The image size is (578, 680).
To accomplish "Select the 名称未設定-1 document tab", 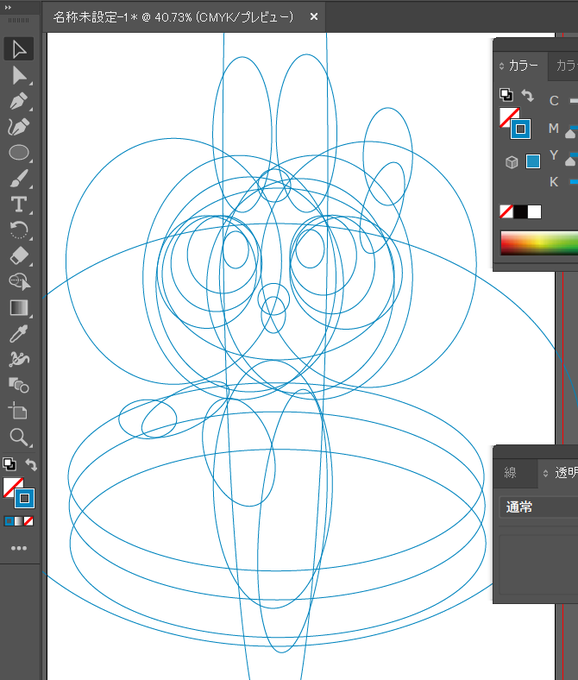I will [x=173, y=17].
